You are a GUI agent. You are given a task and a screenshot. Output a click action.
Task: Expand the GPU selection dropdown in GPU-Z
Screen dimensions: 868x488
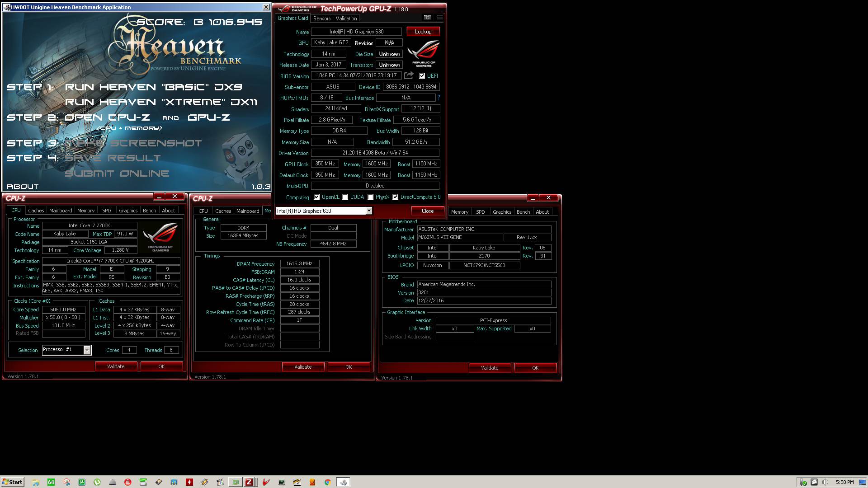(369, 211)
